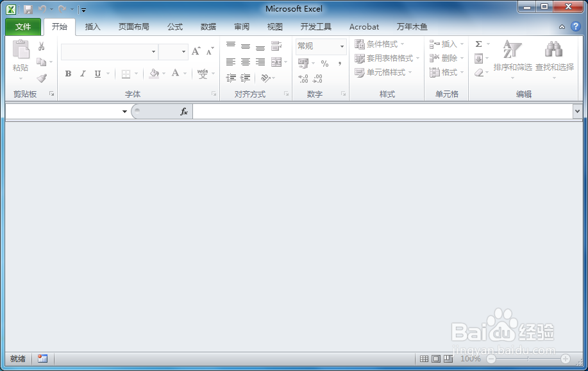
Task: Switch to the 页面布局 tab
Action: [133, 27]
